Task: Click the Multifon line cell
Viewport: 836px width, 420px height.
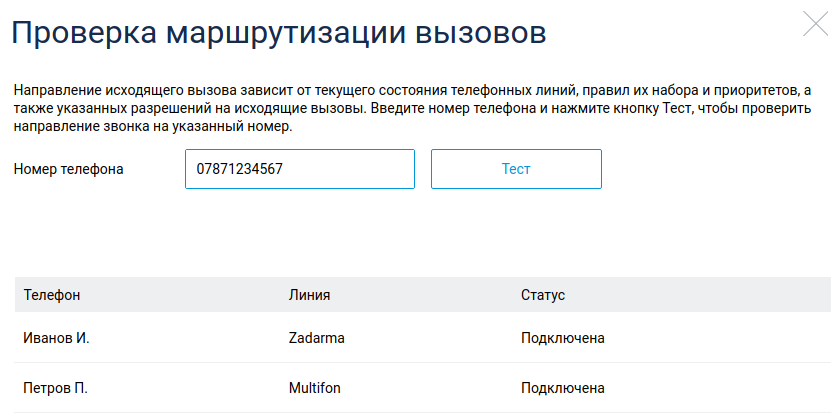Action: tap(316, 388)
